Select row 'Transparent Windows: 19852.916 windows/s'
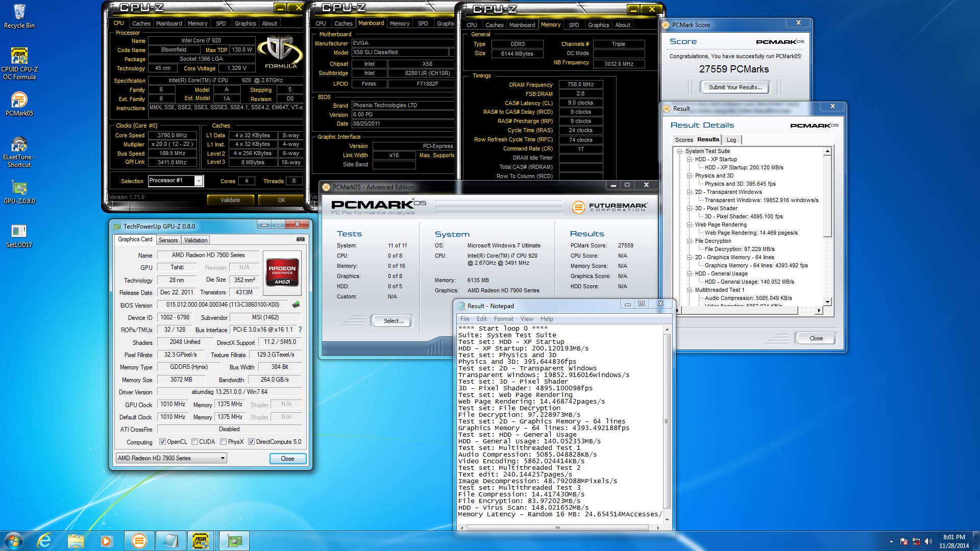Screen dimensions: 980x551 pos(761,200)
